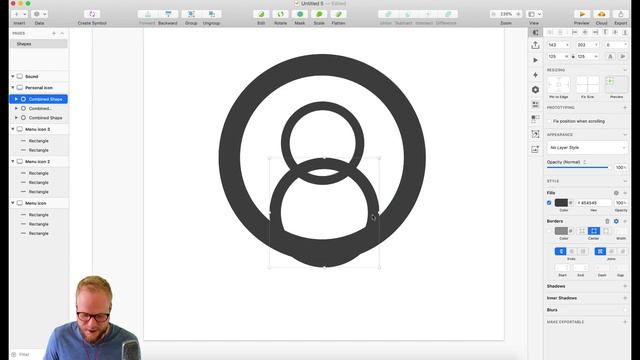
Task: Toggle Fix Size resizing control
Action: [587, 85]
